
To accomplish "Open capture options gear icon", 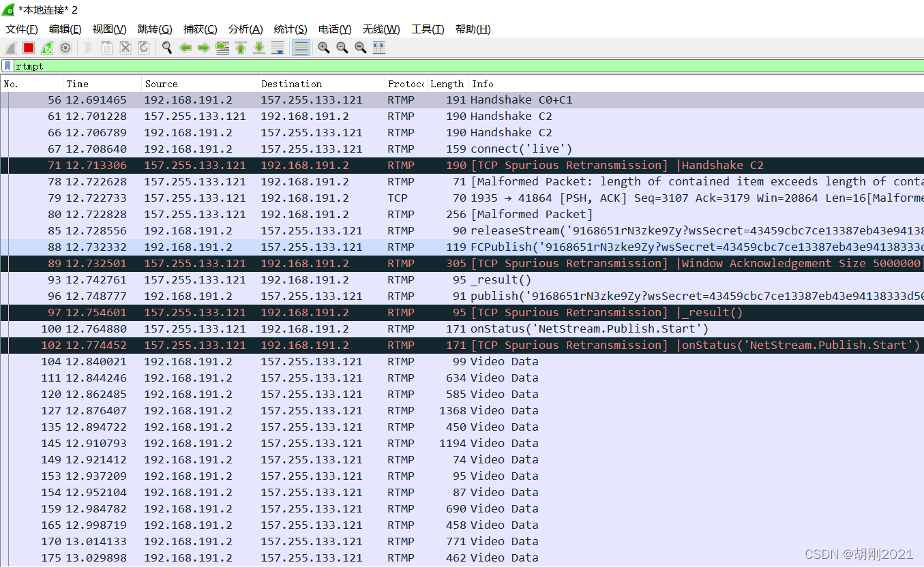I will [65, 48].
